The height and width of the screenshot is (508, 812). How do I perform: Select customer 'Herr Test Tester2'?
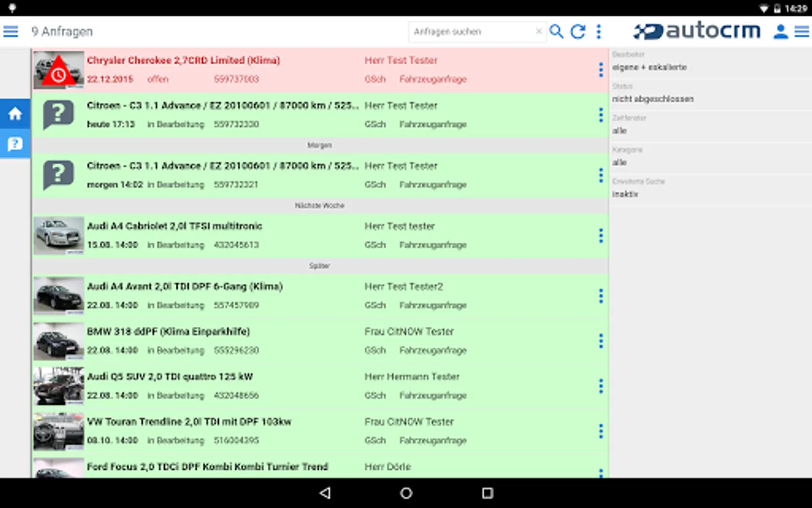click(404, 287)
